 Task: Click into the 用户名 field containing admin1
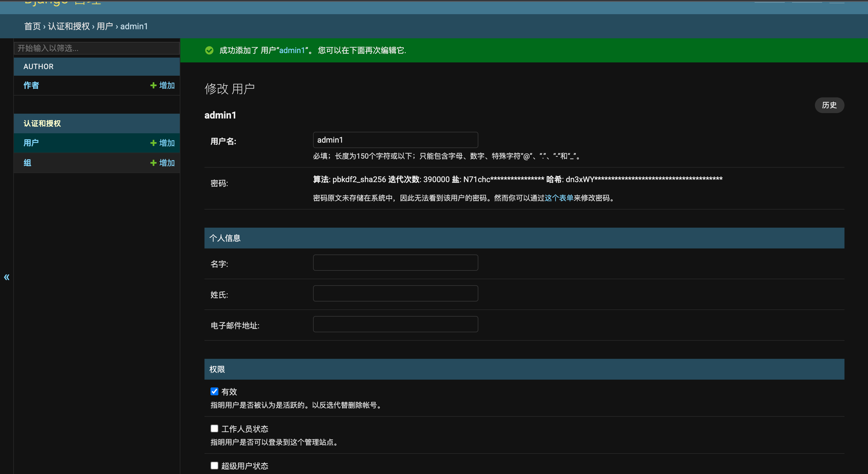pyautogui.click(x=395, y=140)
